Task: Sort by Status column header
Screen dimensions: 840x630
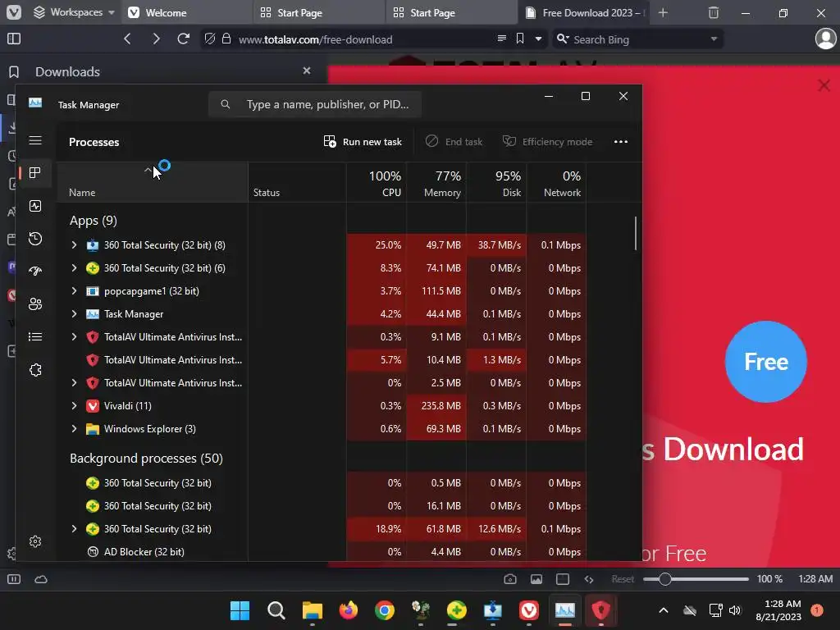Action: 297,183
